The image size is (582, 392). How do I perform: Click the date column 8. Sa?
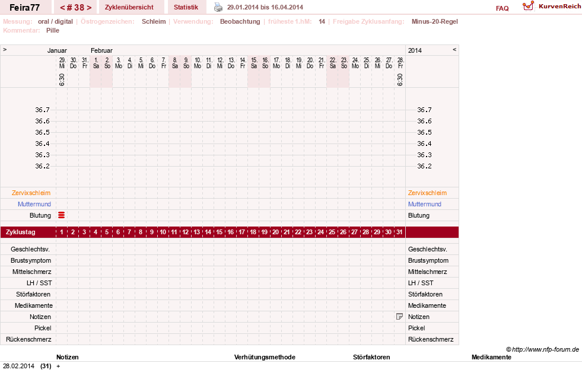(175, 63)
